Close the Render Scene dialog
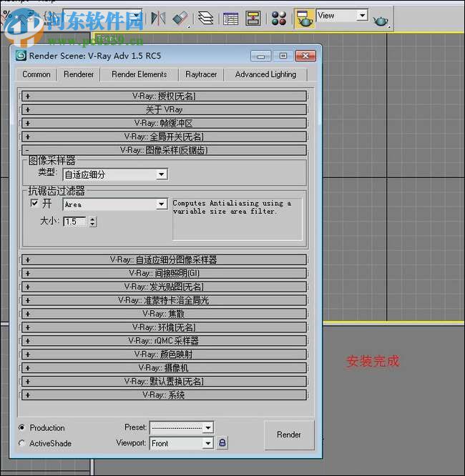Image resolution: width=465 pixels, height=476 pixels. click(305, 56)
